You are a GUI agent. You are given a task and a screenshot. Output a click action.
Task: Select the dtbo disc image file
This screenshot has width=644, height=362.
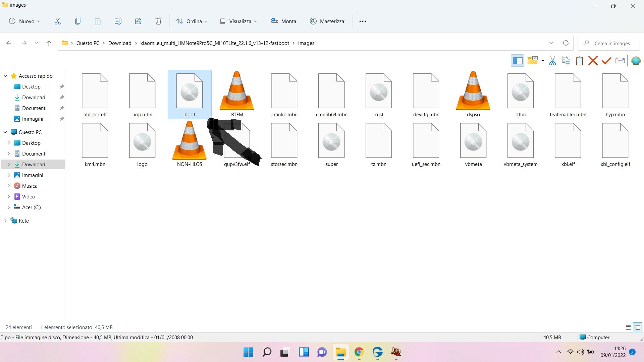[521, 95]
